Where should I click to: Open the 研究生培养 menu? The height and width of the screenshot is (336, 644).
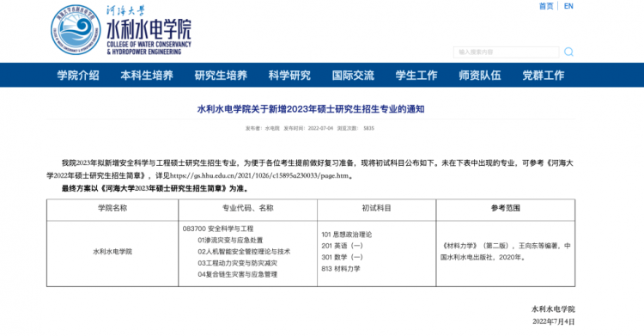click(x=221, y=76)
